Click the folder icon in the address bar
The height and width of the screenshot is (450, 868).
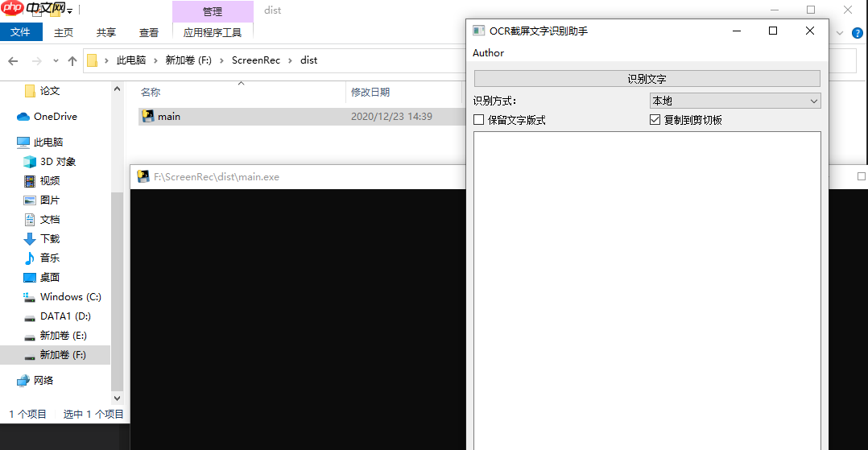click(x=93, y=60)
